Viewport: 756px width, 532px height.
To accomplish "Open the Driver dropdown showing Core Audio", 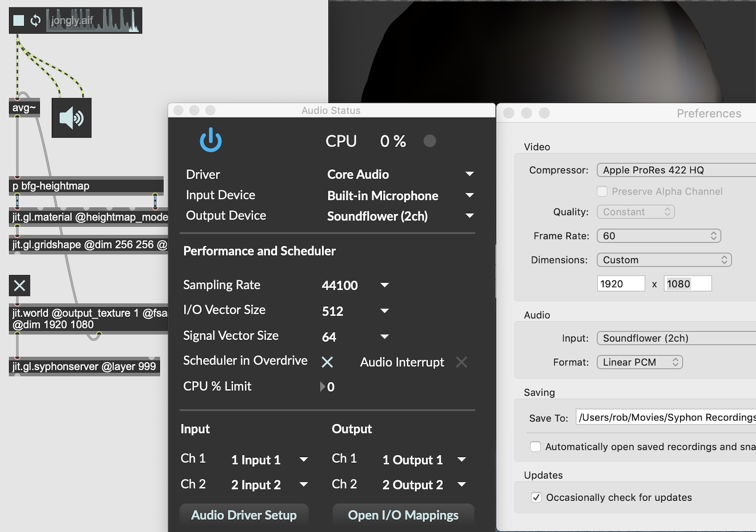I will pyautogui.click(x=401, y=174).
